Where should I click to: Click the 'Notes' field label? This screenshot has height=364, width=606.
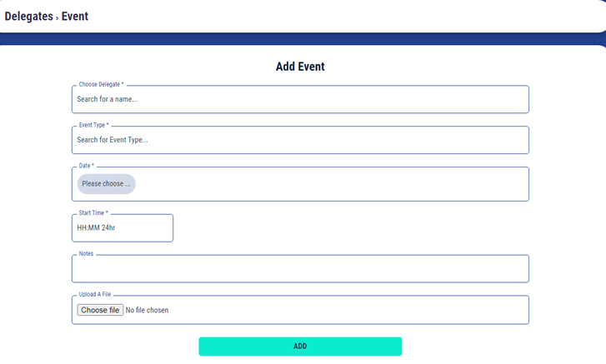coord(86,254)
